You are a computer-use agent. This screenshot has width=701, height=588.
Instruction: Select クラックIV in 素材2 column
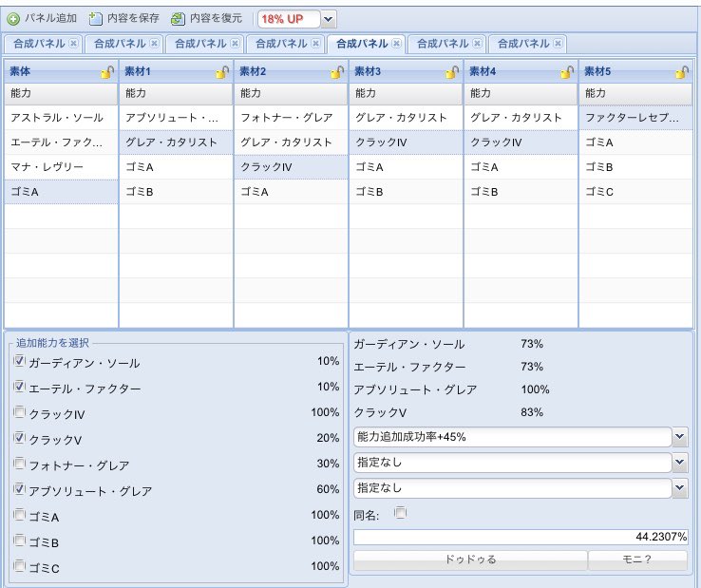(291, 167)
